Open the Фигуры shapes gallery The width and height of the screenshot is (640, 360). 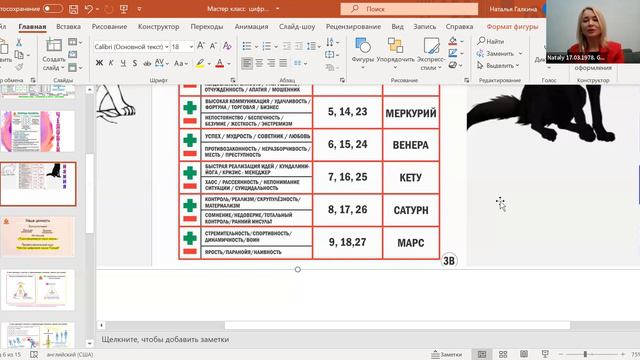pos(362,52)
